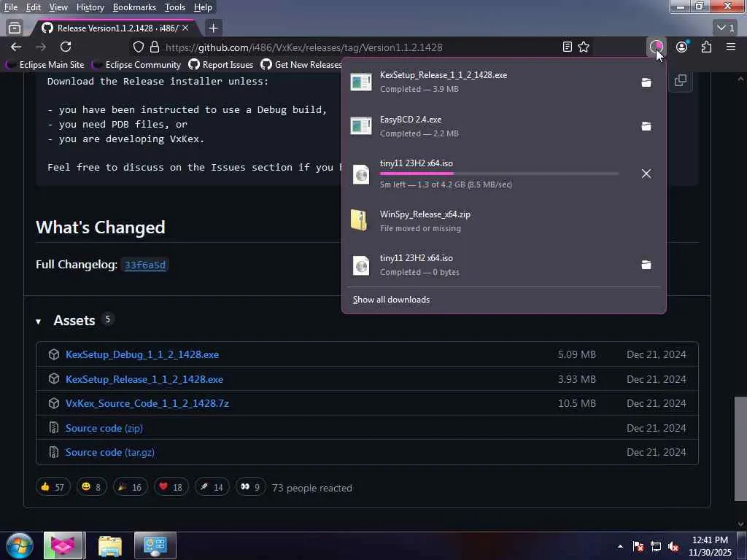This screenshot has height=560, width=747.
Task: Go back to the previous page
Action: click(16, 47)
